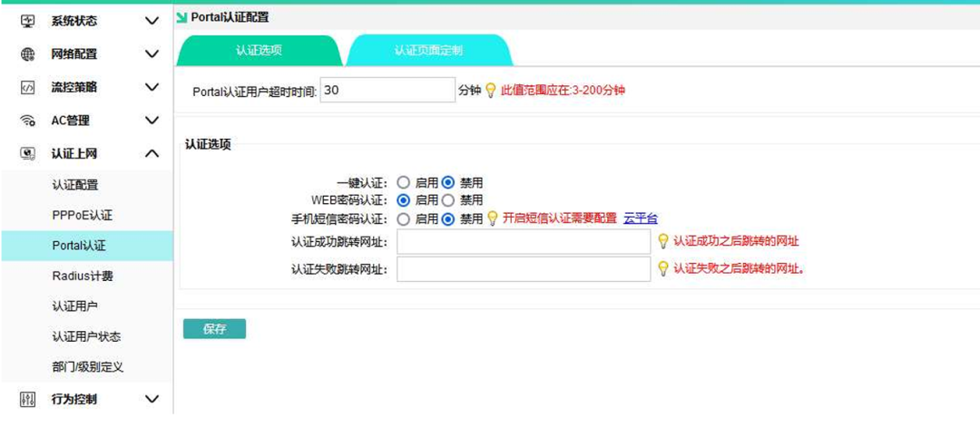Viewport: 980px width, 427px height.
Task: Click the 网络配置 menu label
Action: pyautogui.click(x=74, y=54)
